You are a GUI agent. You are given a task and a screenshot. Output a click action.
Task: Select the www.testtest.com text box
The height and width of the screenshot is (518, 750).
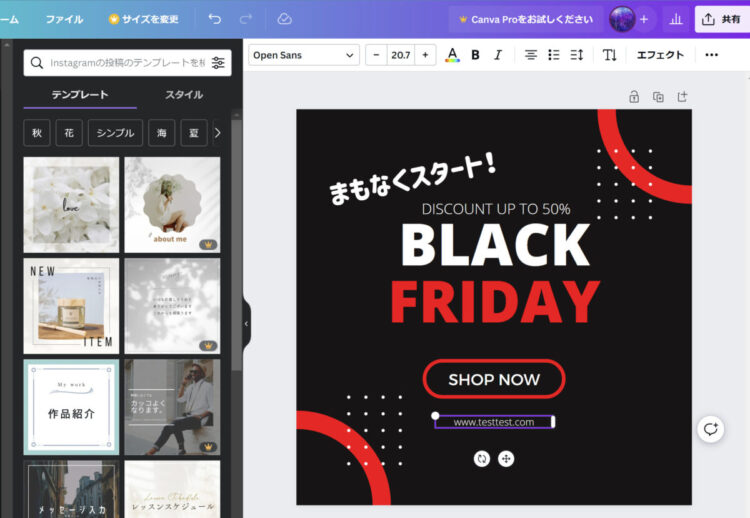(494, 422)
